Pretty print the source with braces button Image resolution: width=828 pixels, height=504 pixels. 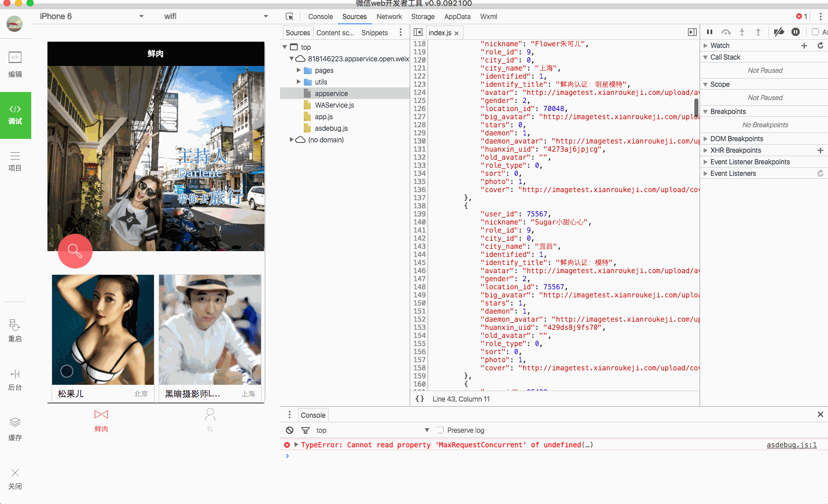(x=420, y=399)
